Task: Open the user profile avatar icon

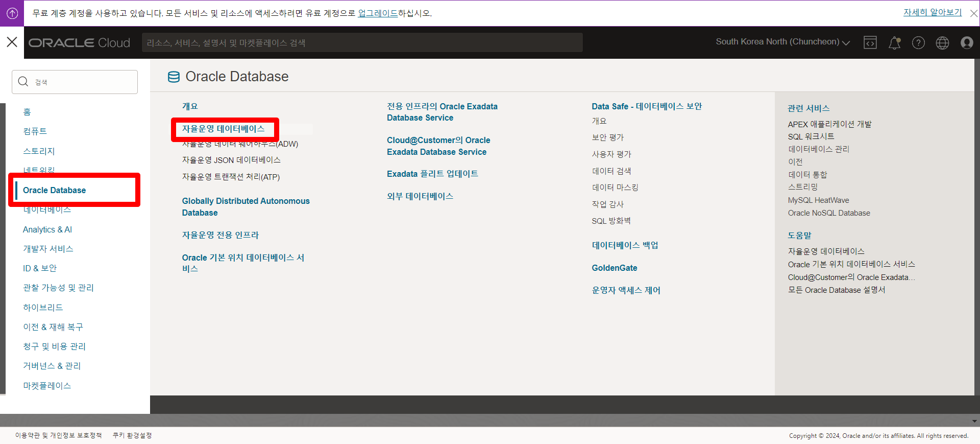Action: click(967, 43)
